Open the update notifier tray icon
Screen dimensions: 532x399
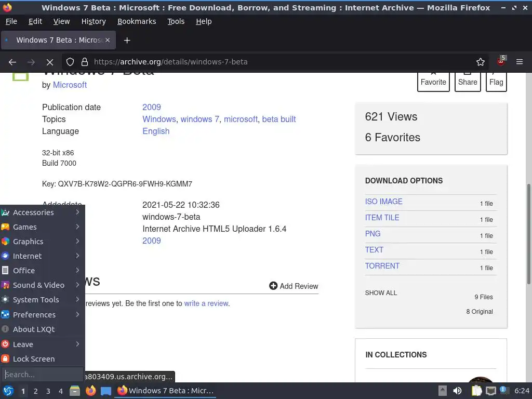coord(503,390)
